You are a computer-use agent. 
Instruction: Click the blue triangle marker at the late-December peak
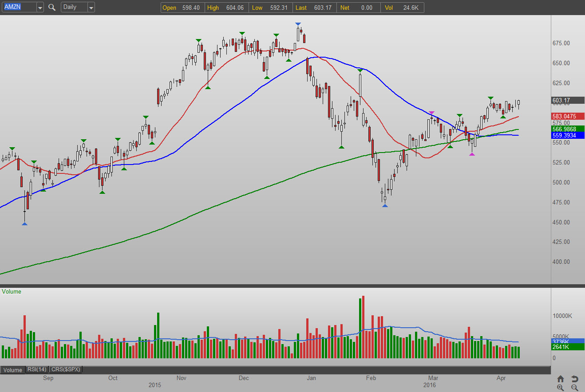click(298, 24)
